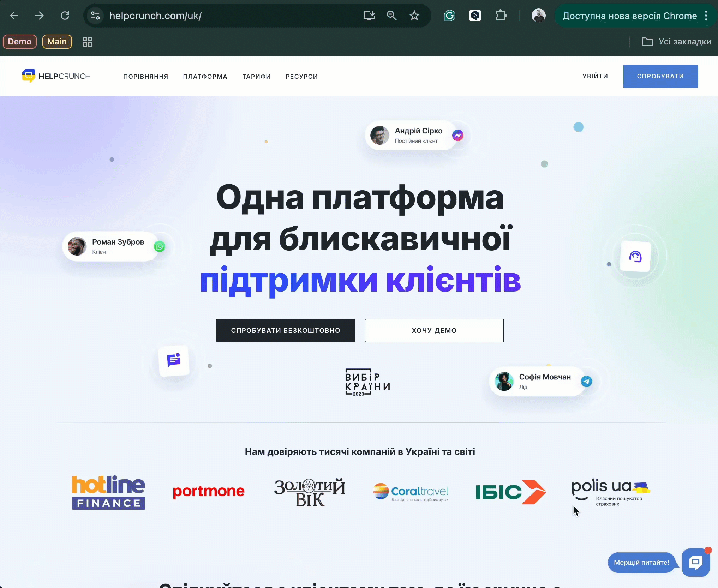Click the ХОЧУ ДЕМО button
Screen dimensions: 718x588
(434, 330)
